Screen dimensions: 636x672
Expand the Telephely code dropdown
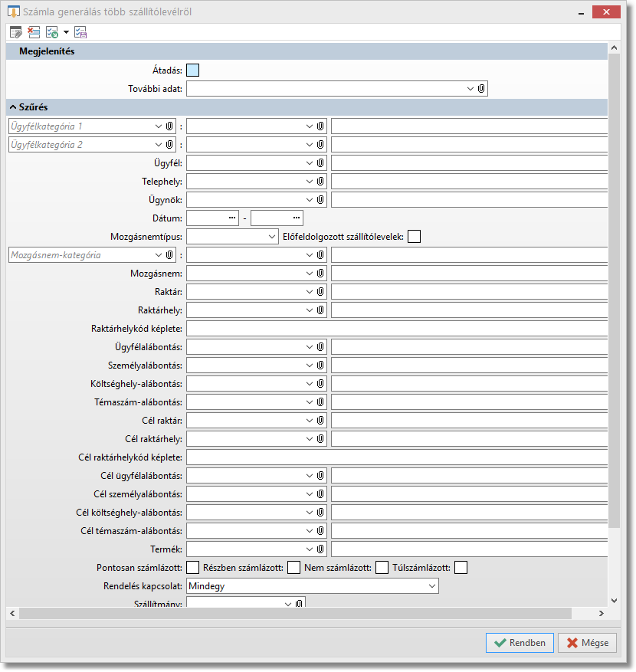[310, 182]
